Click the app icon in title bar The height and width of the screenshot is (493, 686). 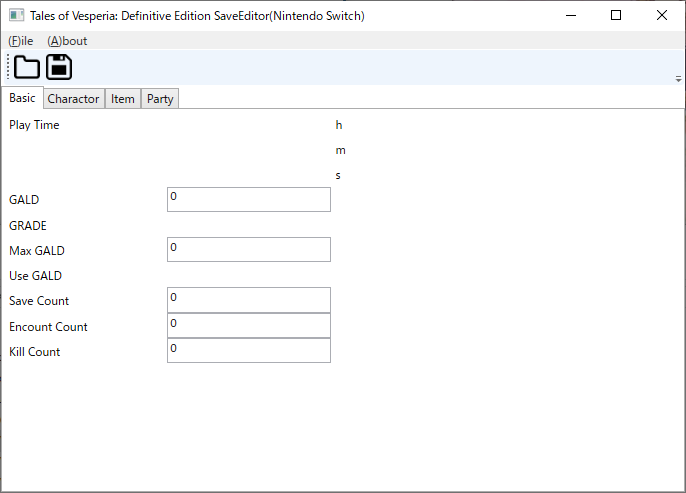click(17, 15)
